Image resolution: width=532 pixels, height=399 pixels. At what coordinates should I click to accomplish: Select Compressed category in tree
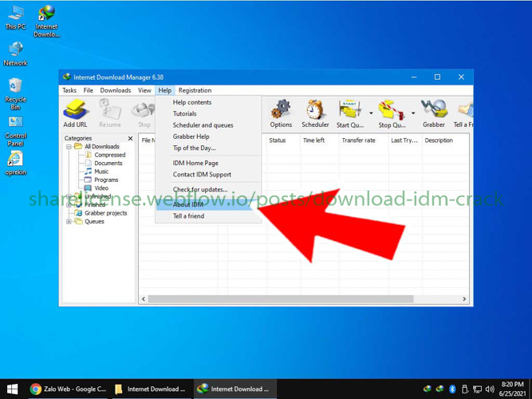109,155
